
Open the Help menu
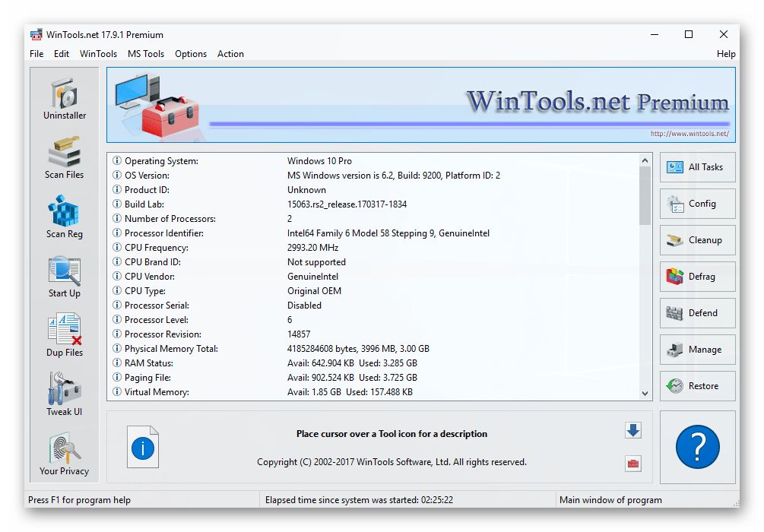[725, 54]
